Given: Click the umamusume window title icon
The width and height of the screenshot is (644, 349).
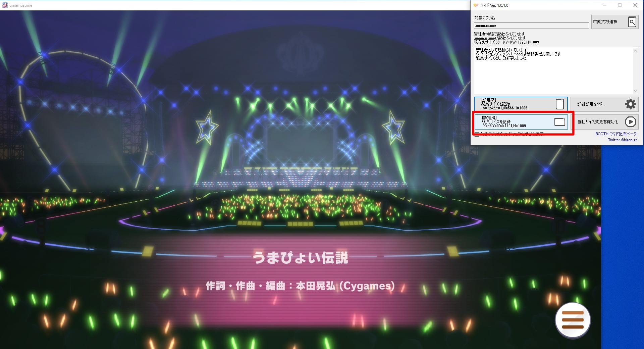Looking at the screenshot, I should 5,5.
